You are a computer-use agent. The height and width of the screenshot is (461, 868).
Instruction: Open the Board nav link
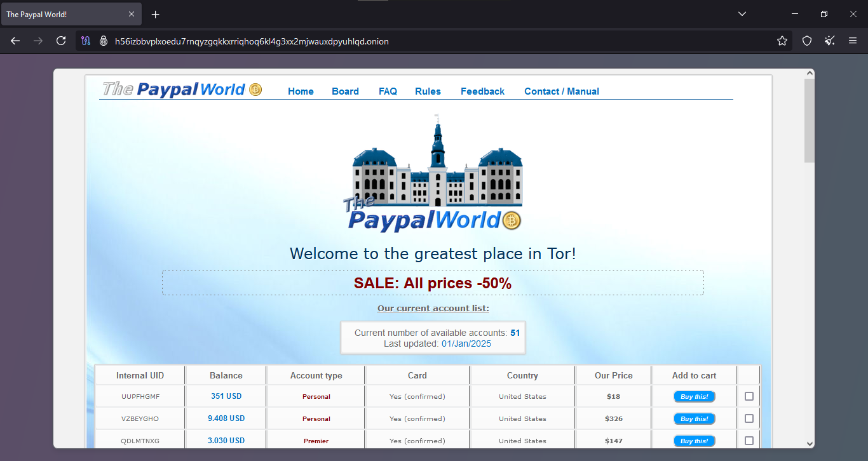click(345, 91)
